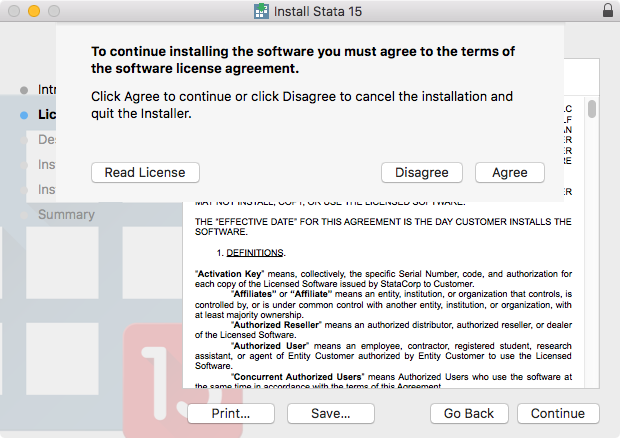Image resolution: width=620 pixels, height=438 pixels.
Task: Open the Read License button
Action: (145, 172)
